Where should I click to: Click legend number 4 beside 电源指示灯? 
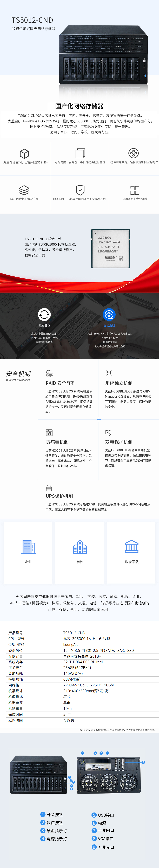click(43, 838)
